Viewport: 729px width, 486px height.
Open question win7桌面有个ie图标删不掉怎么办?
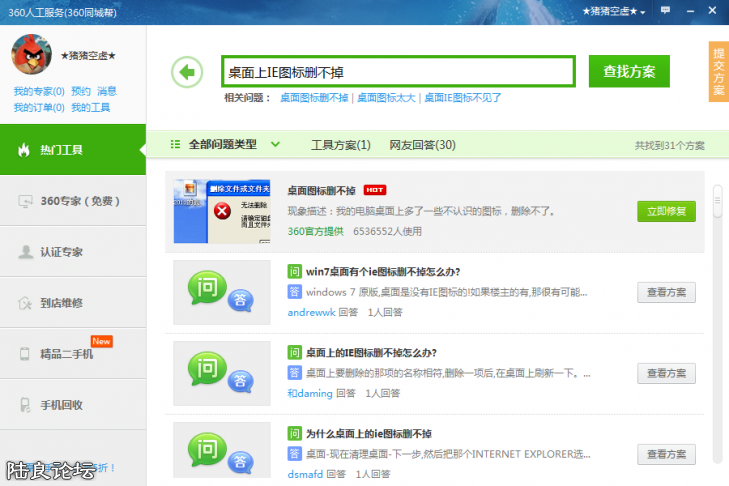(383, 272)
